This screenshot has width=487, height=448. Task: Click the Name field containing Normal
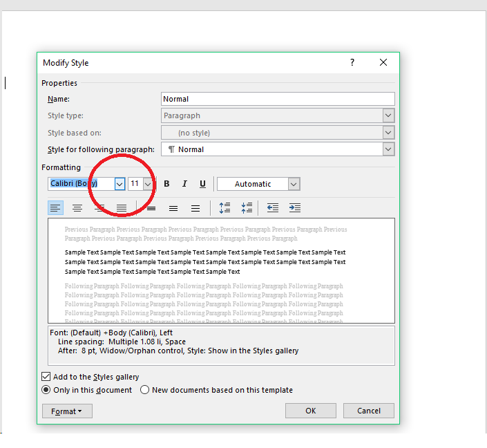tap(278, 99)
